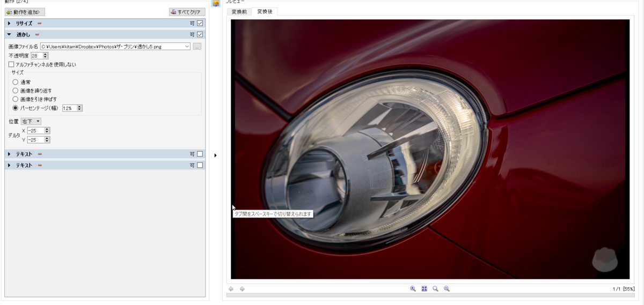Click the 画像ファイル名 label
Image resolution: width=644 pixels, height=305 pixels.
[23, 47]
